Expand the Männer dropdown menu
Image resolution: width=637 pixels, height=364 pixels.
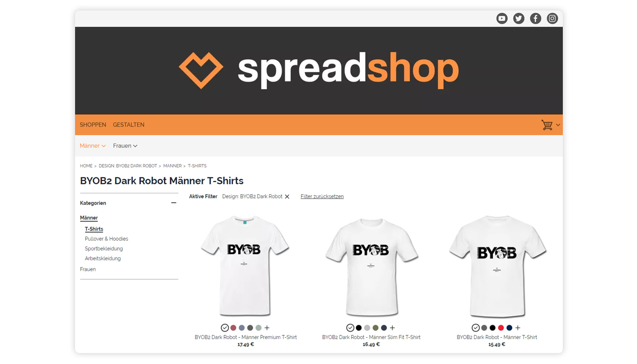[x=93, y=146]
